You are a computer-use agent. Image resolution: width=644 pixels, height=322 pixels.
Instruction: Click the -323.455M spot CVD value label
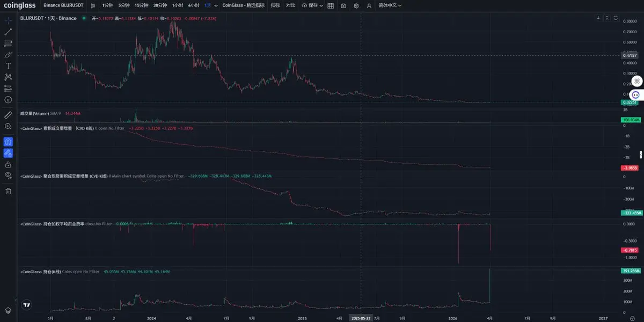[x=631, y=213]
